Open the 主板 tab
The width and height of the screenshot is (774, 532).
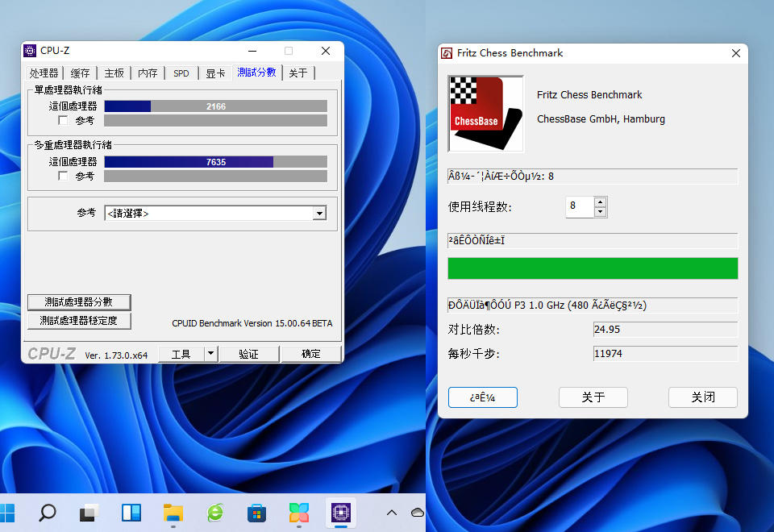point(114,73)
